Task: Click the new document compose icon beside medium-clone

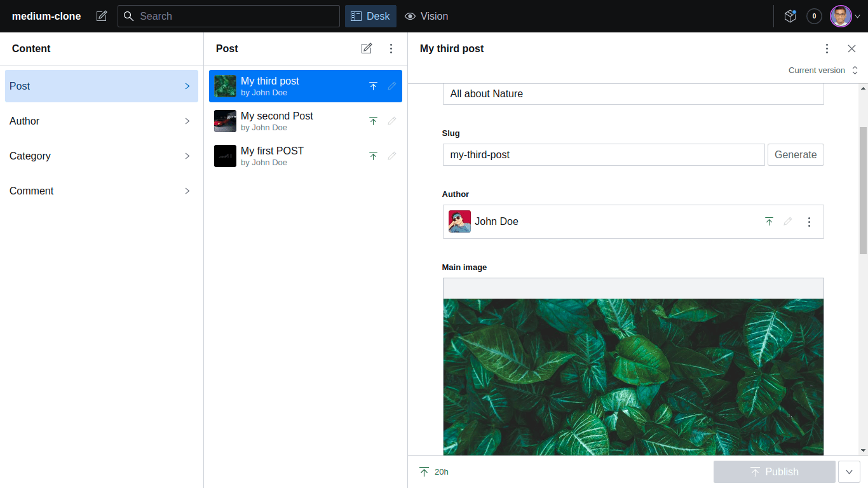Action: pos(102,16)
